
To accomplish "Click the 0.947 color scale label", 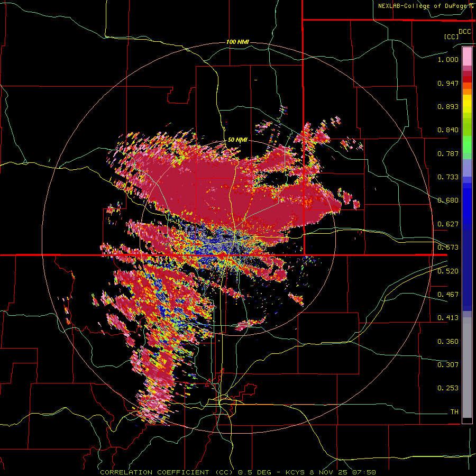I will 448,83.
